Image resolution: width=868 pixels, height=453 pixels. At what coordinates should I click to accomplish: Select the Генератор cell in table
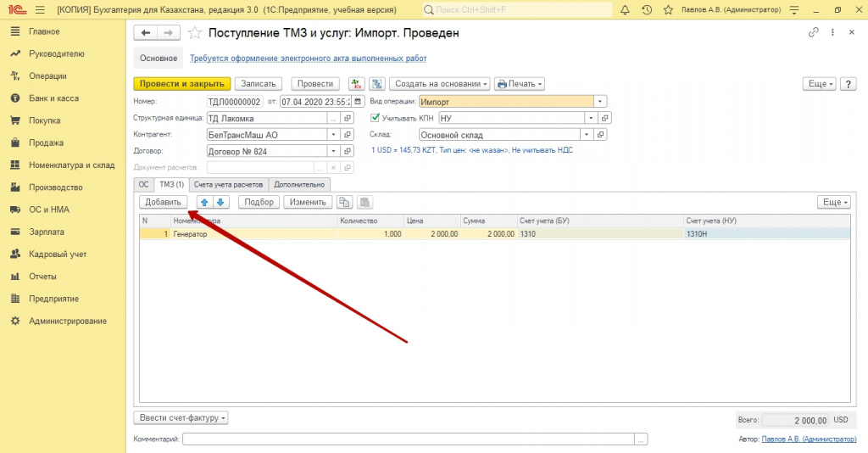click(x=254, y=233)
